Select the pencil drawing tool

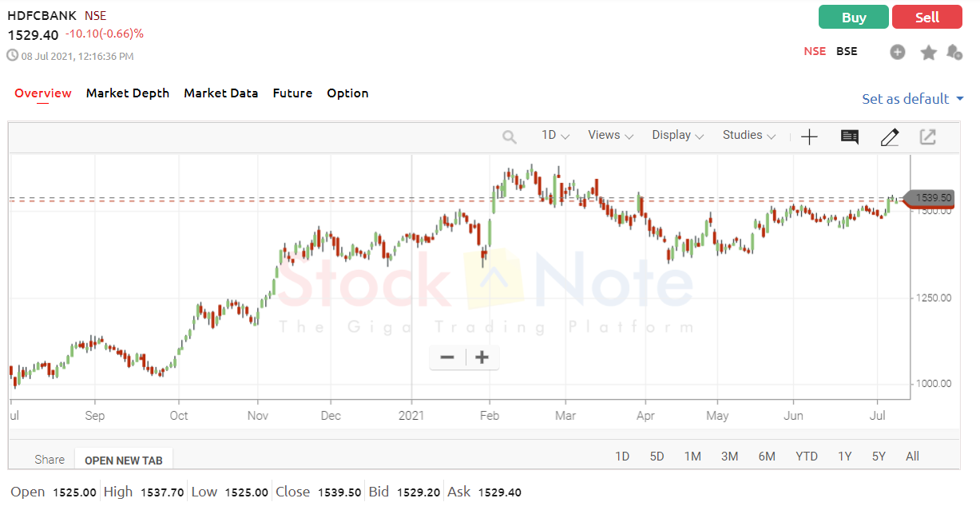coord(890,137)
